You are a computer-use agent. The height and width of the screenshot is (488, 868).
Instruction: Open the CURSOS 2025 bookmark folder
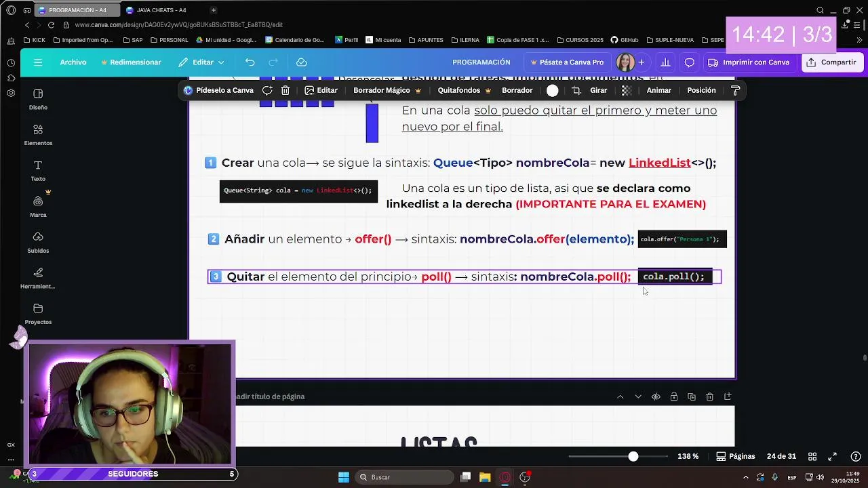point(579,40)
